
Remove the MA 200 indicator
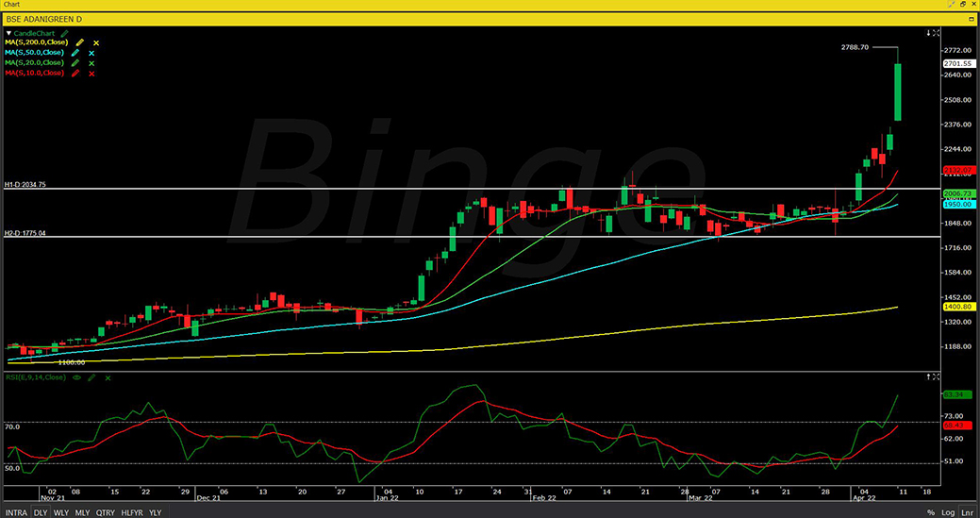pos(96,43)
